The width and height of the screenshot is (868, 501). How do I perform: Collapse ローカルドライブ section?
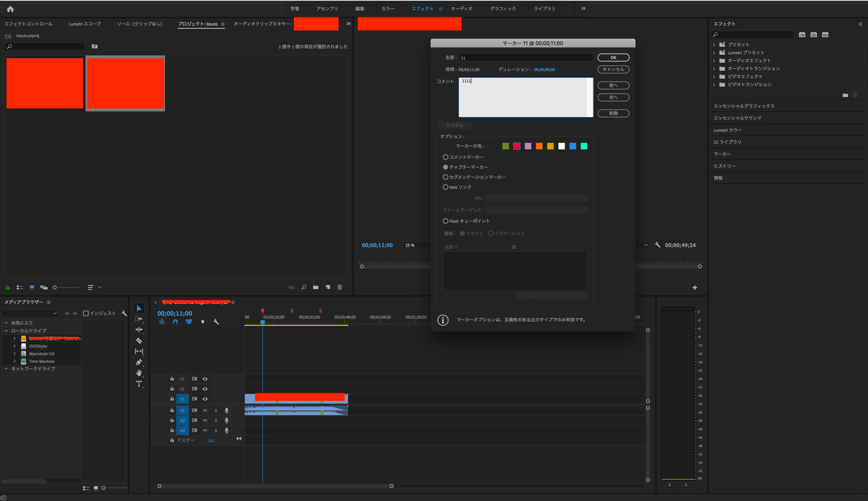point(6,331)
